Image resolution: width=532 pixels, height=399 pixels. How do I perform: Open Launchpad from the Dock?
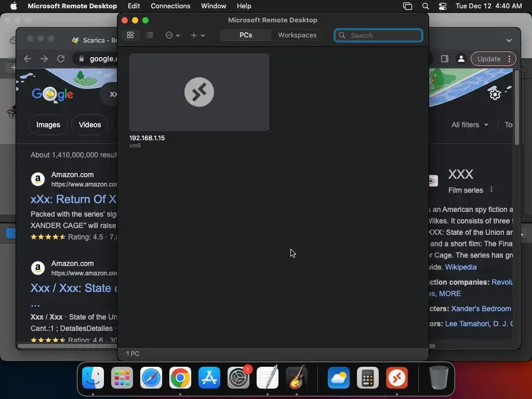pyautogui.click(x=122, y=378)
